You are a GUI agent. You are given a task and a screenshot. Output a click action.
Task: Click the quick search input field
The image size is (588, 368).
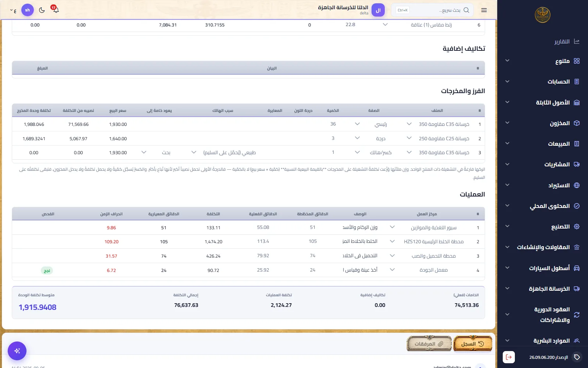click(x=432, y=10)
